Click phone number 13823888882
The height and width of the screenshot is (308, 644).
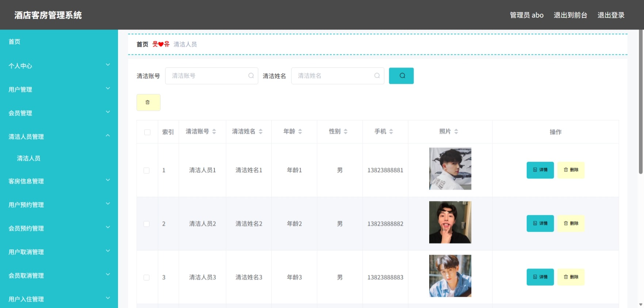385,224
